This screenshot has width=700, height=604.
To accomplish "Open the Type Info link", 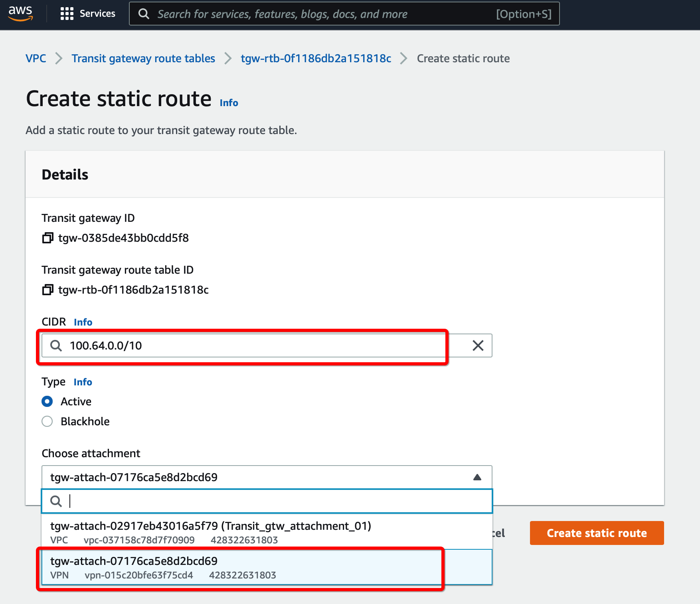I will click(x=83, y=382).
